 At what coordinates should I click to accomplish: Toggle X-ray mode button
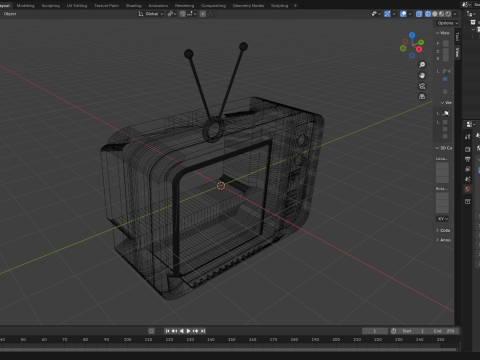[419, 14]
